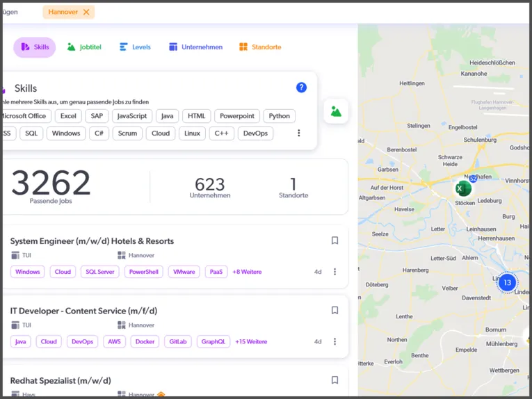This screenshot has width=532, height=399.
Task: Remove the Hannover filter chip
Action: (86, 13)
